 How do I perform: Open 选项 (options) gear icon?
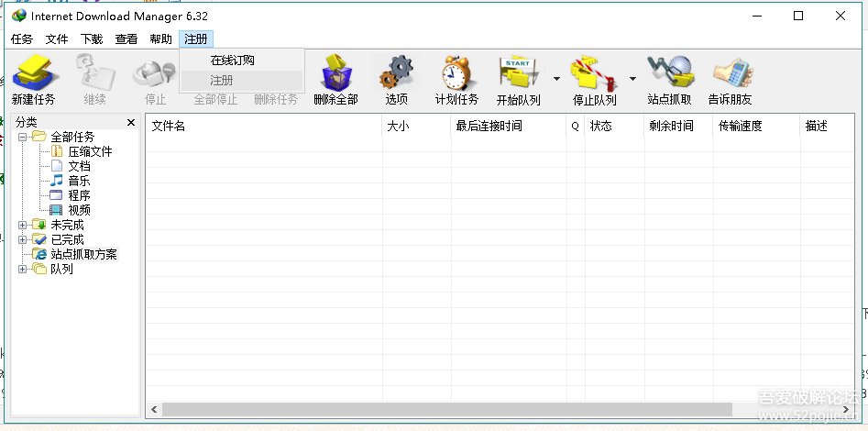[x=396, y=72]
